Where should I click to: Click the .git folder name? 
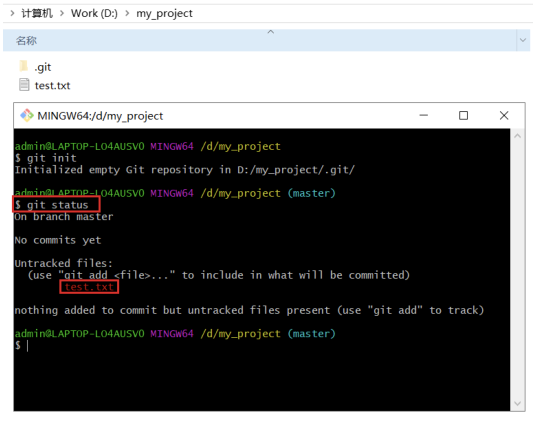[43, 67]
